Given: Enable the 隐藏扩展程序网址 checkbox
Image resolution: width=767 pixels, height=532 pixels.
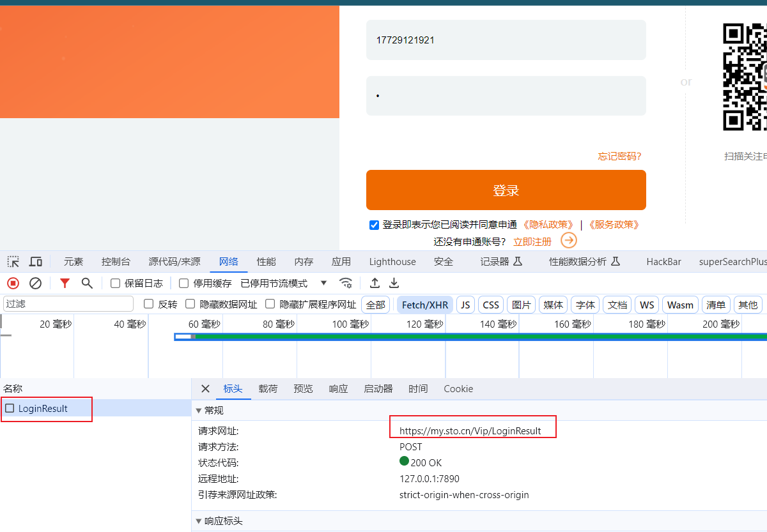Looking at the screenshot, I should coord(270,304).
